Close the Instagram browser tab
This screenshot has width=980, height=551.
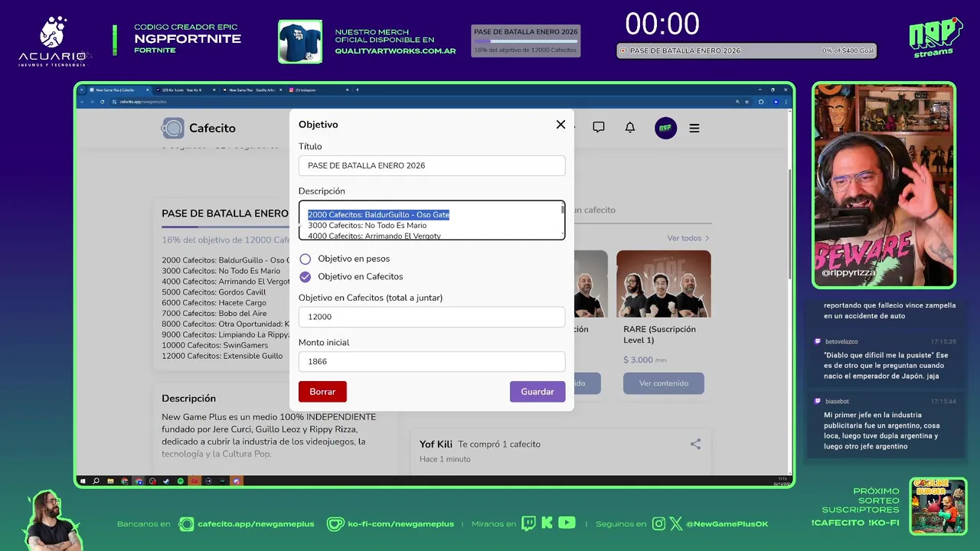345,90
